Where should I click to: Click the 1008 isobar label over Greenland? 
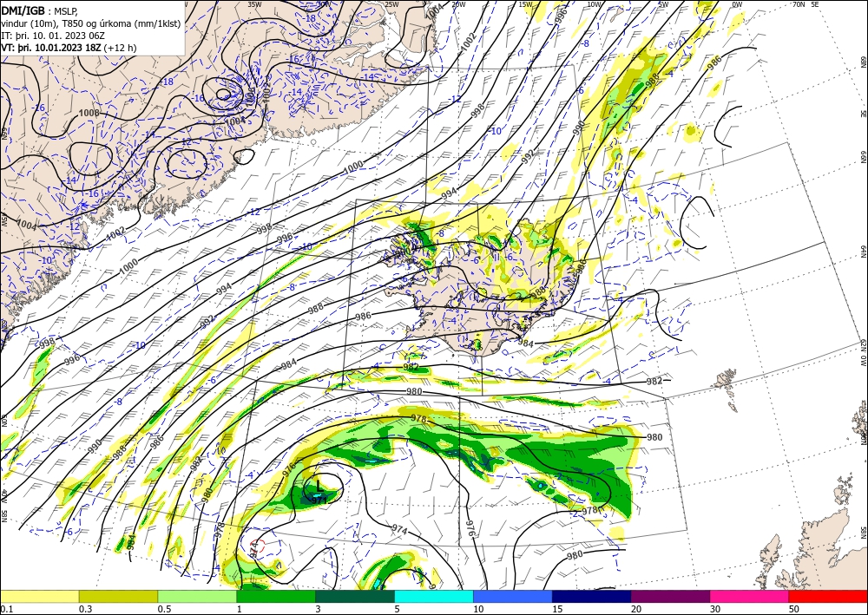coord(89,113)
